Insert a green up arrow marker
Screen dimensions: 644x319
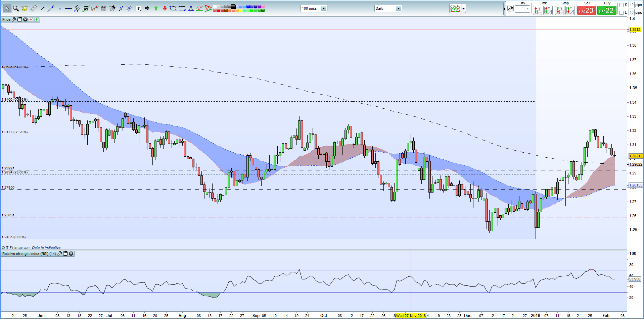(x=156, y=8)
